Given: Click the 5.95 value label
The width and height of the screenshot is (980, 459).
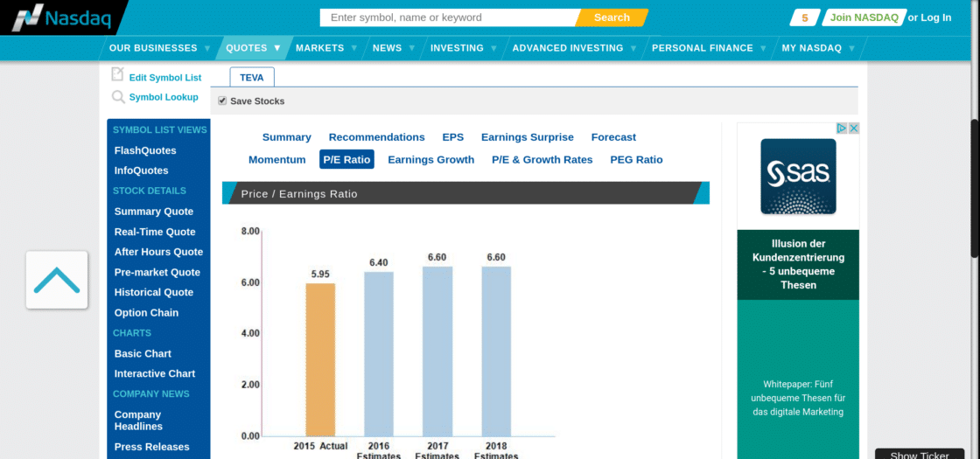Looking at the screenshot, I should pyautogui.click(x=320, y=274).
